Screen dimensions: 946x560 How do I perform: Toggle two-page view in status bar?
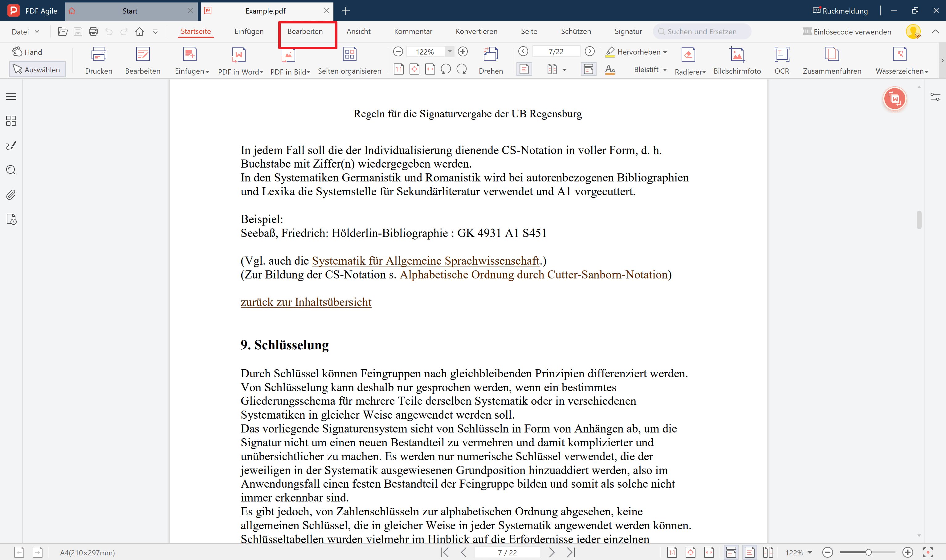coord(768,552)
